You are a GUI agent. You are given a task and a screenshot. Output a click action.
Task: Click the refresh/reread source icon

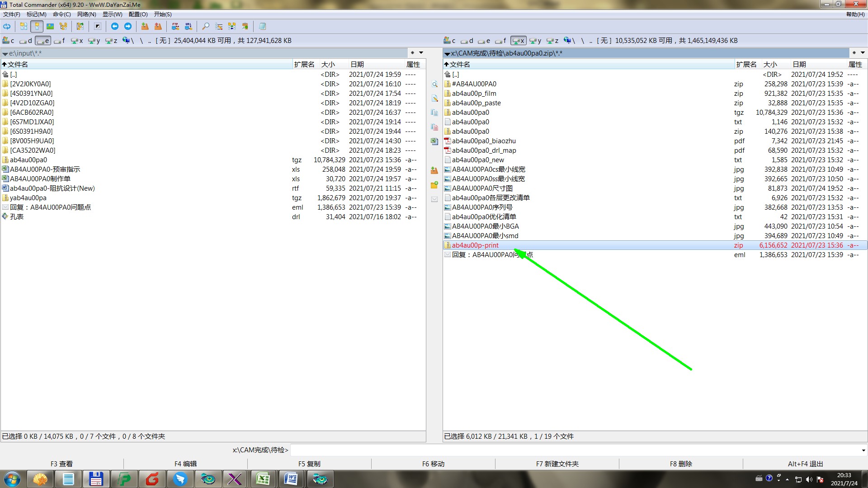point(7,26)
